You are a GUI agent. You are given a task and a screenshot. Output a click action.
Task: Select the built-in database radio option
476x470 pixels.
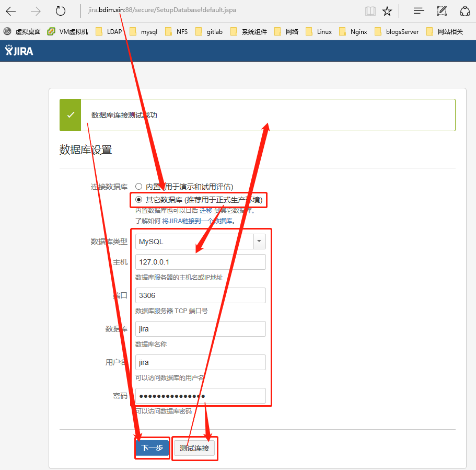pyautogui.click(x=138, y=187)
